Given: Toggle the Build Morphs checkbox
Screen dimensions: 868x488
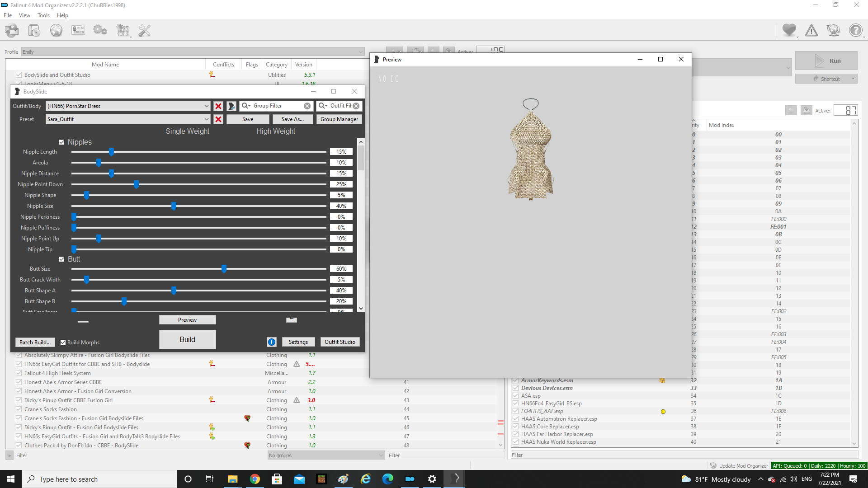Looking at the screenshot, I should (x=63, y=343).
